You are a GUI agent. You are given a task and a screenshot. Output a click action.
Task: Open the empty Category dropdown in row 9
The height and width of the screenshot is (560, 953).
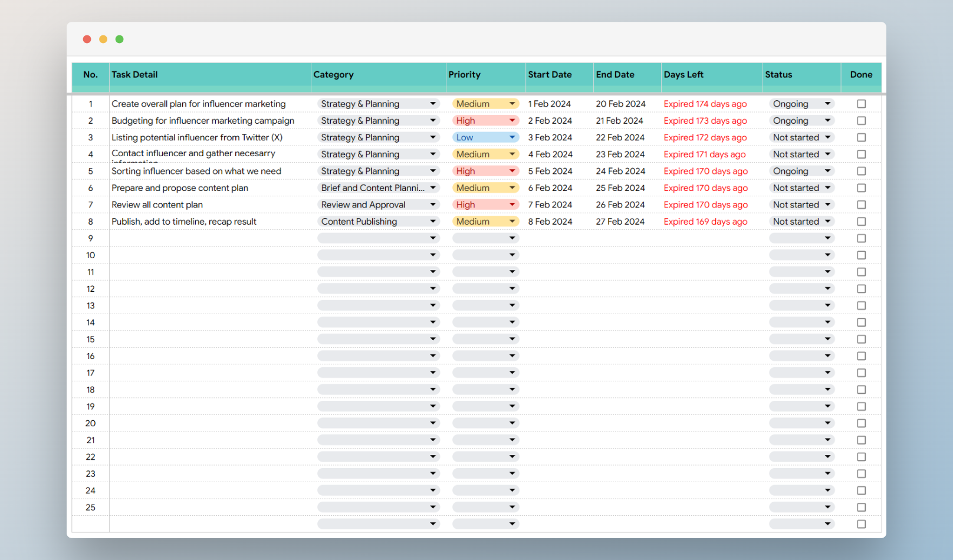pos(378,238)
